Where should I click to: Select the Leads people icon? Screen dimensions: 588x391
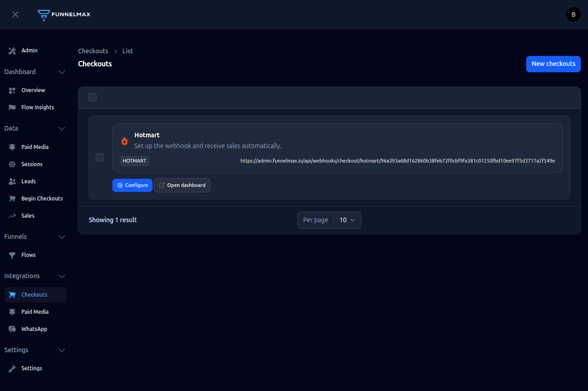point(12,181)
